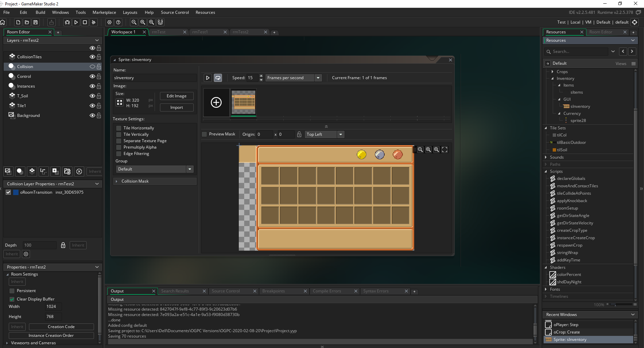Screen dimensions: 644x348
Task: Open Instance Creation Order for rmTest2
Action: (51, 335)
